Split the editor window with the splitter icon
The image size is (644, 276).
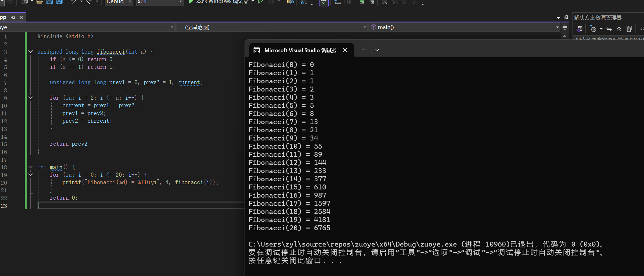[x=565, y=27]
